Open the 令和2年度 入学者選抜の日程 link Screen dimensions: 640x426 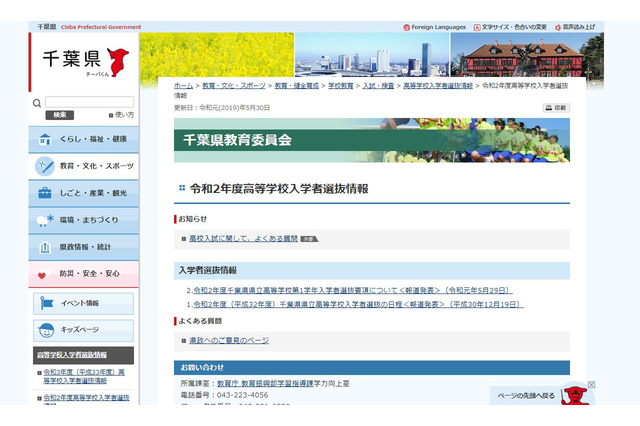click(x=358, y=304)
